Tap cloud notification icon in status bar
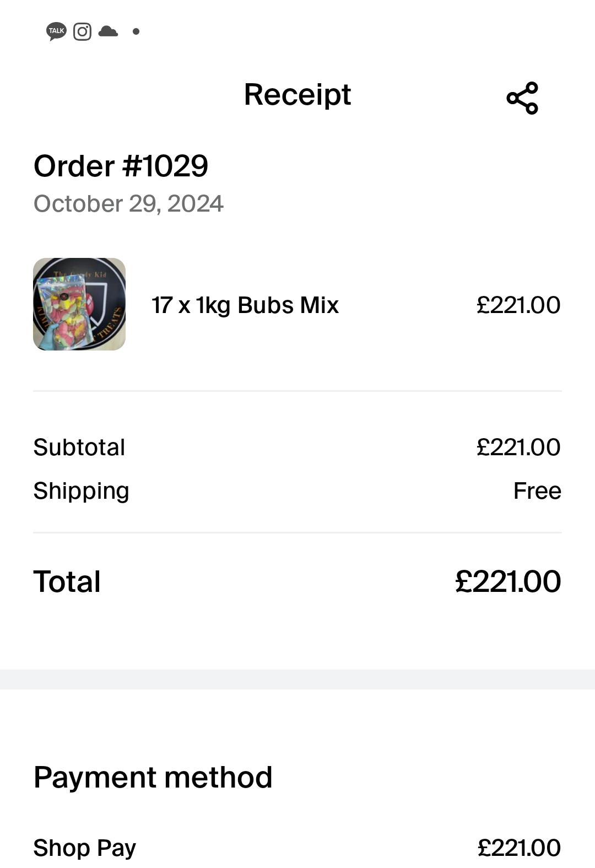This screenshot has height=868, width=595. pos(108,31)
